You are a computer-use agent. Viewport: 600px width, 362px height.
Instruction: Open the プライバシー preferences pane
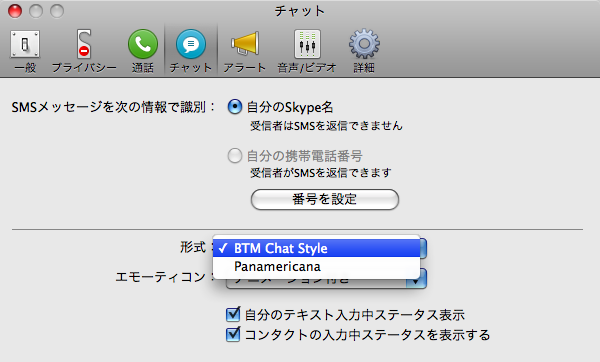84,51
